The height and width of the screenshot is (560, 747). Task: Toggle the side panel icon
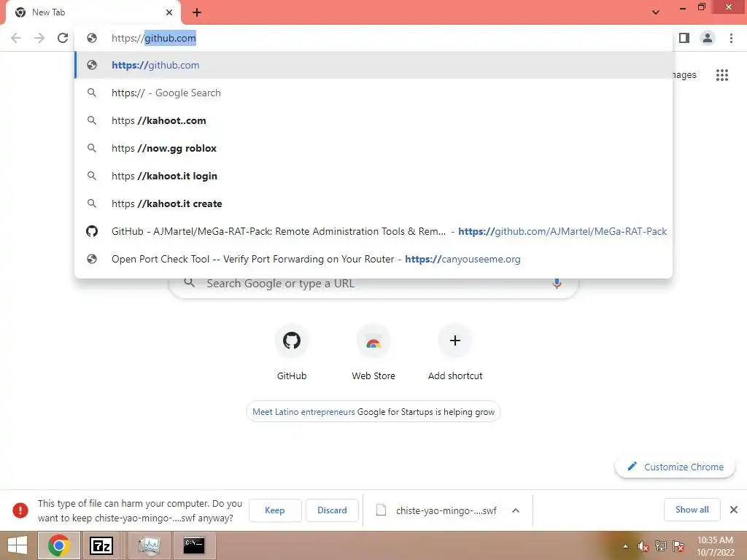684,38
